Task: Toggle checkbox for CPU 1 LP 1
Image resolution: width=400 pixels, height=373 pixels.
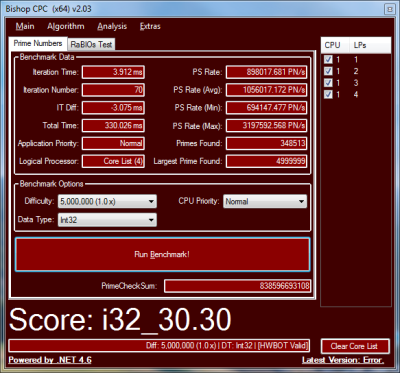Action: pos(328,59)
